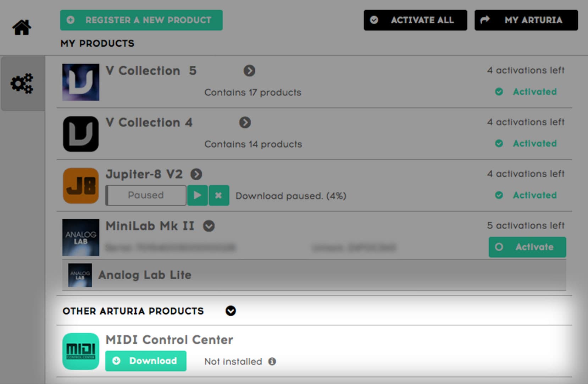
Task: Click the Paused download progress bar
Action: (x=146, y=195)
